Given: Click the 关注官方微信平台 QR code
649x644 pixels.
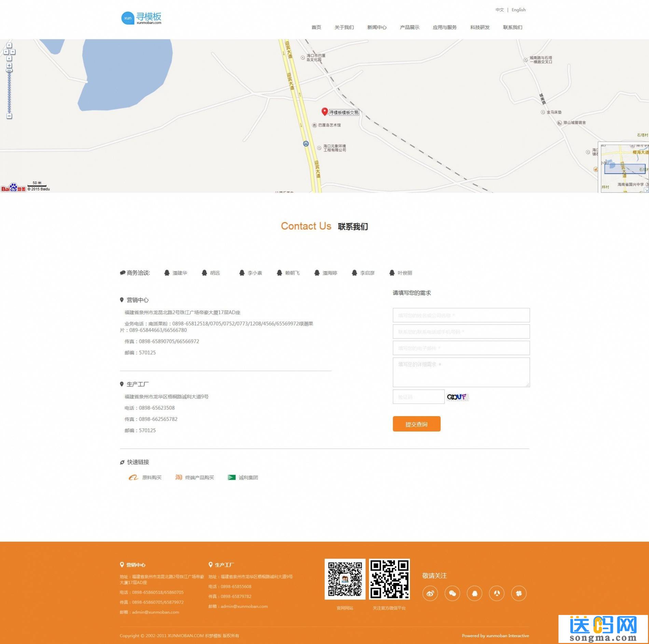Looking at the screenshot, I should [x=389, y=579].
